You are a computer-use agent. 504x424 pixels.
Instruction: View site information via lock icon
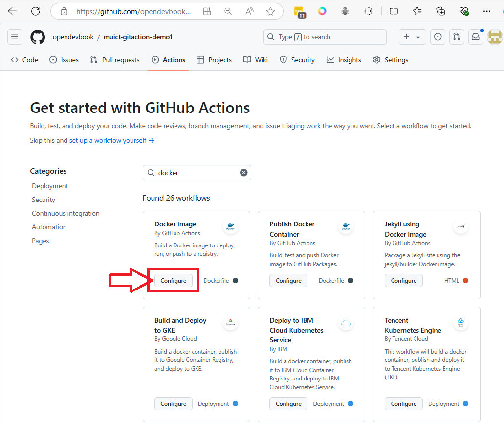point(64,12)
